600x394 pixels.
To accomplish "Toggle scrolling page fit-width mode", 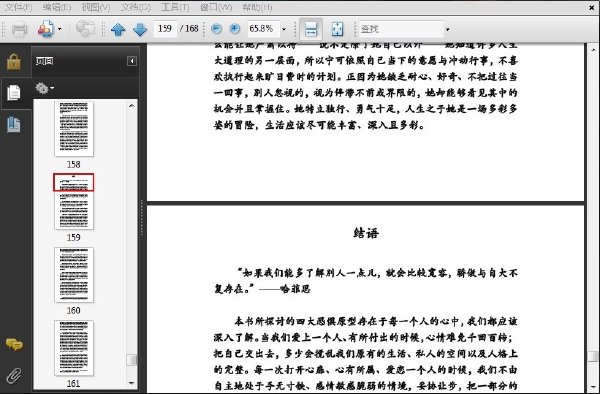I will click(311, 29).
